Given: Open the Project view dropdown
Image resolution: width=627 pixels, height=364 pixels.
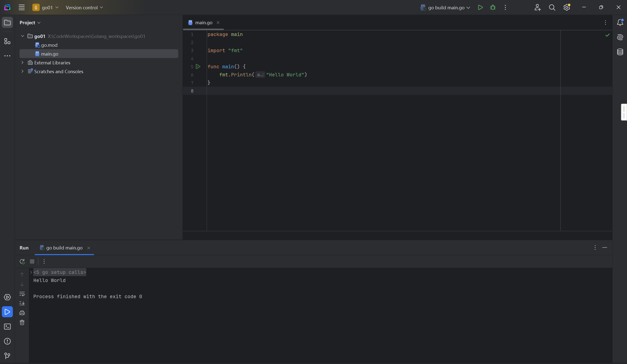Looking at the screenshot, I should tap(30, 23).
